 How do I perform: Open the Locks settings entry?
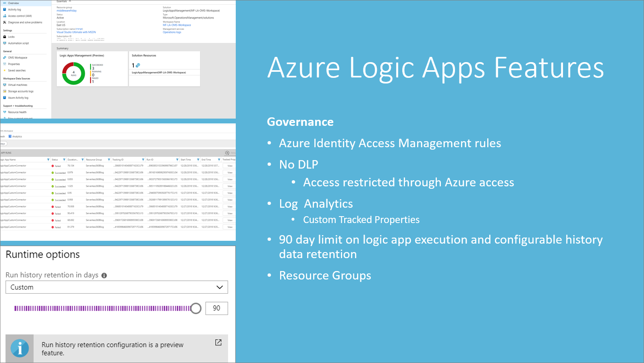pos(9,37)
